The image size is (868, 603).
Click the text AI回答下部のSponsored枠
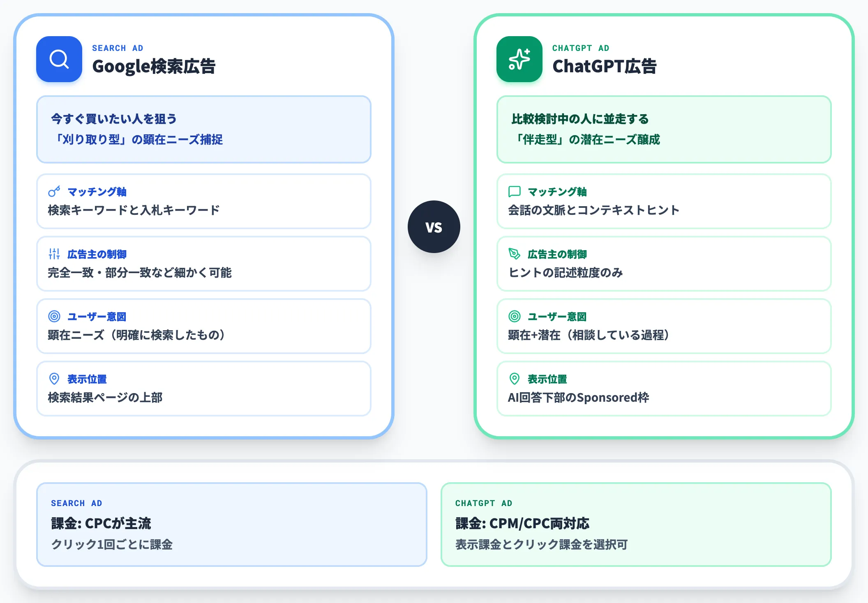(x=579, y=398)
